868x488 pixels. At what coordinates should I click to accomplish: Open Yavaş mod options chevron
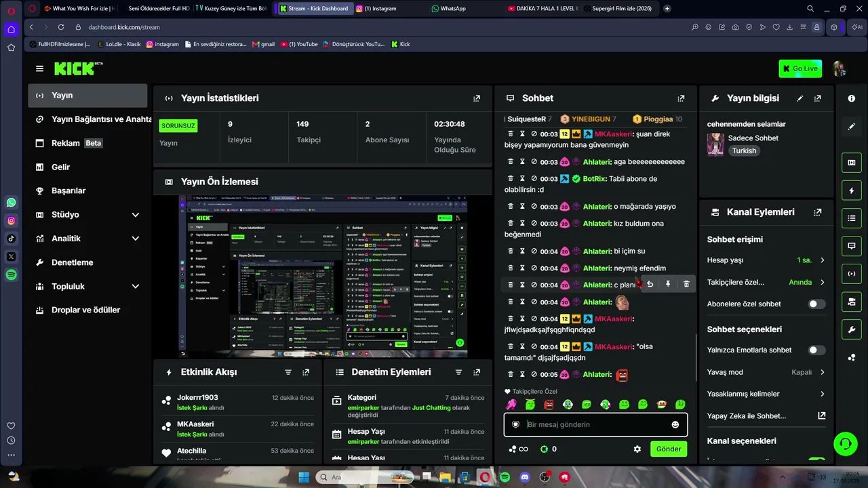(823, 372)
